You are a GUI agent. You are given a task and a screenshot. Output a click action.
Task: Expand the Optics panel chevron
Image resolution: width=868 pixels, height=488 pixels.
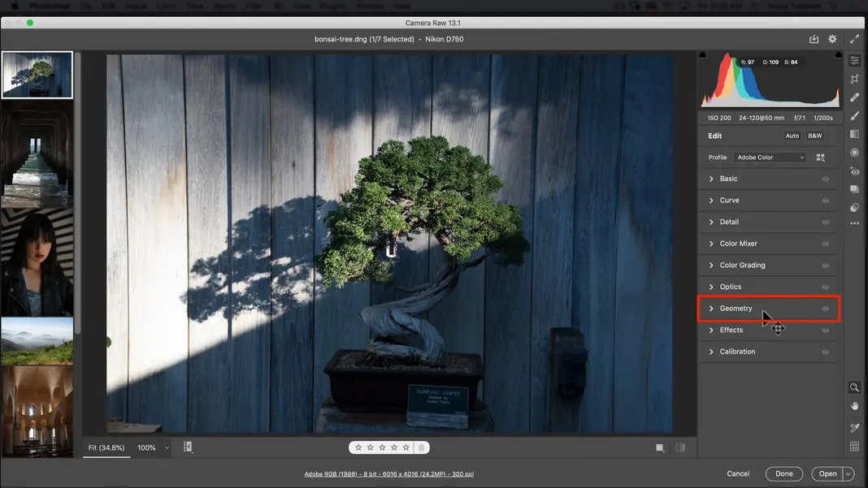[x=711, y=287]
